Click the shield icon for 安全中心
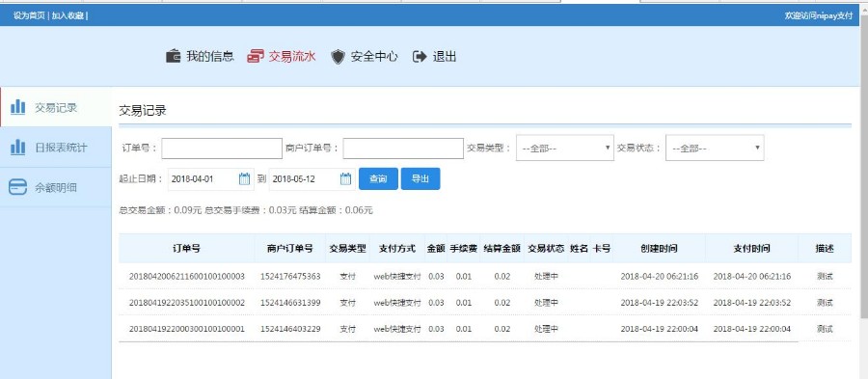The width and height of the screenshot is (868, 379). point(338,57)
